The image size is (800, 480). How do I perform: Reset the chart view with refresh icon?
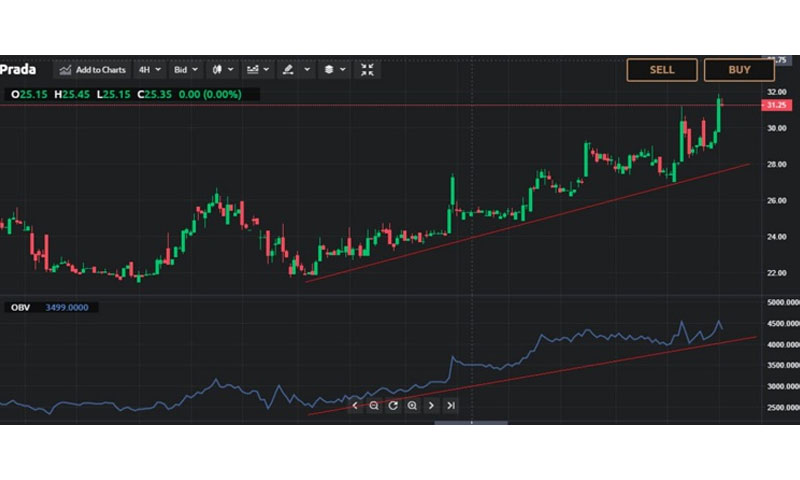(x=393, y=406)
